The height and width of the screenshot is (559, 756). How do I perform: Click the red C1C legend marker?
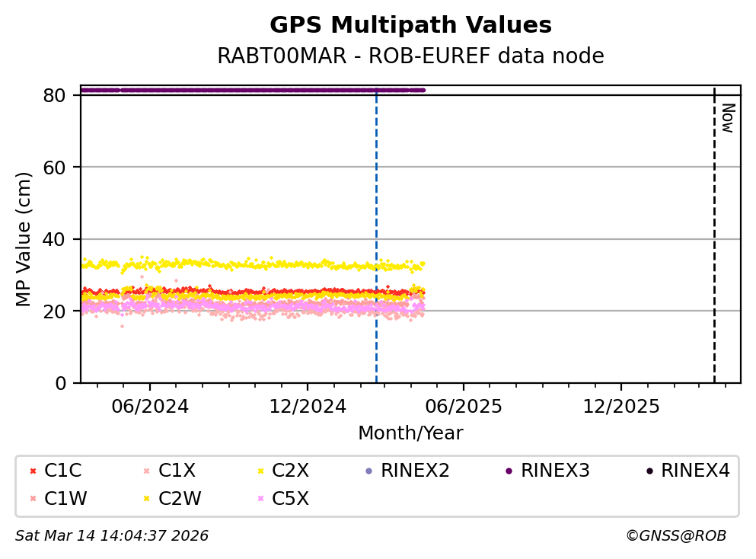31,471
